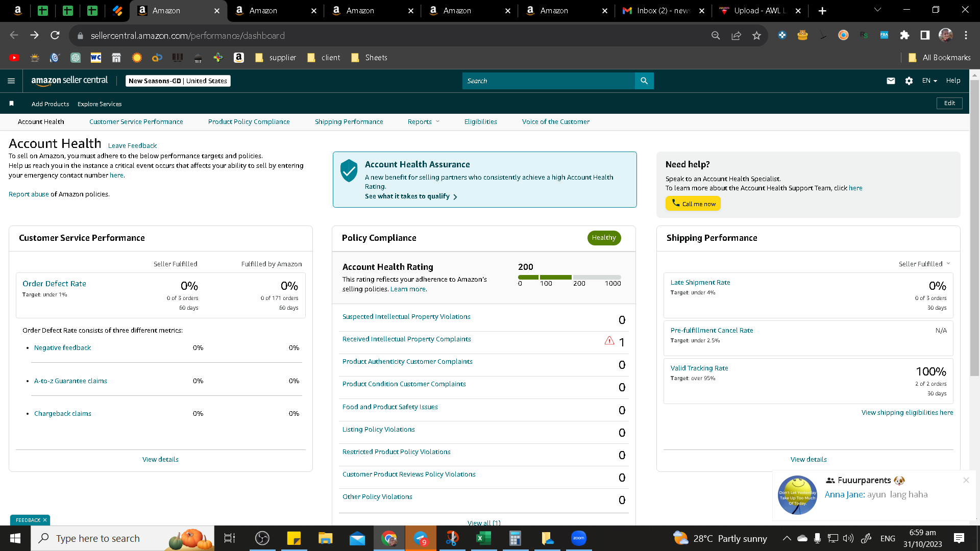This screenshot has height=551, width=980.
Task: Reload the page with the browser refresh icon
Action: pos(55,35)
